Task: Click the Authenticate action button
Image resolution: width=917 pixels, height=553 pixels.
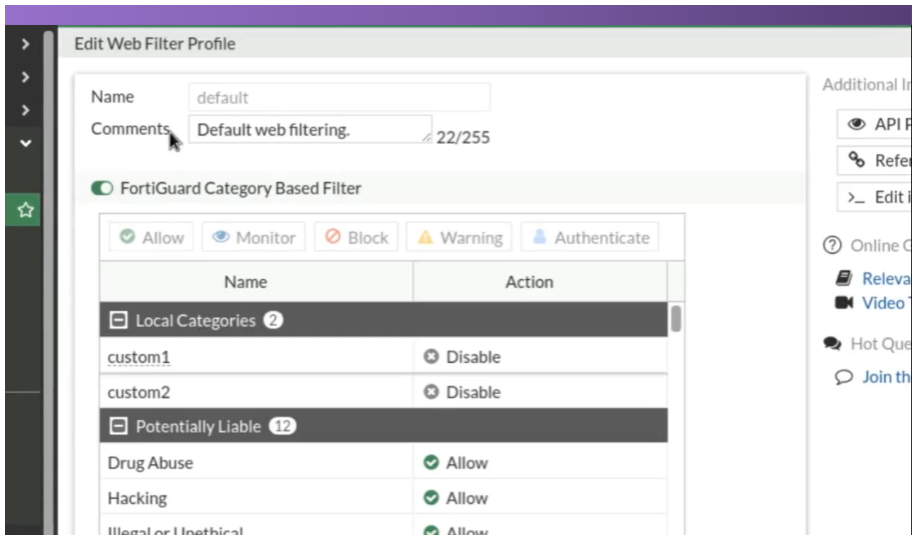Action: coord(591,237)
